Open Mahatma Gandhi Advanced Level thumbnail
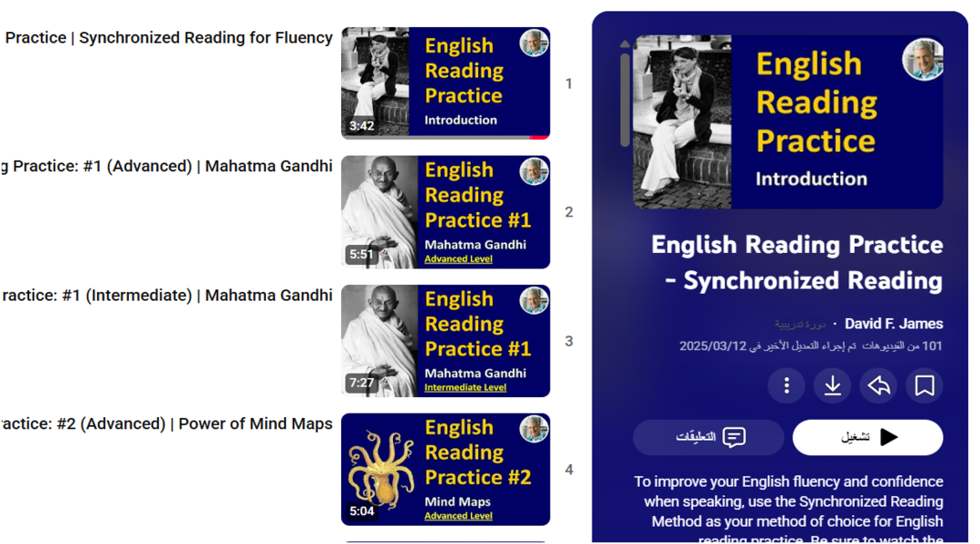This screenshot has width=980, height=544. [446, 212]
